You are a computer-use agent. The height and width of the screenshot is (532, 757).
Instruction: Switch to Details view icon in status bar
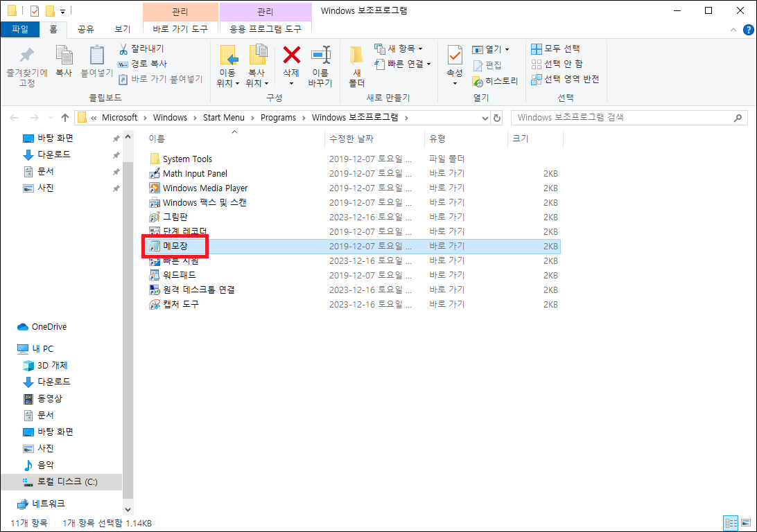731,523
